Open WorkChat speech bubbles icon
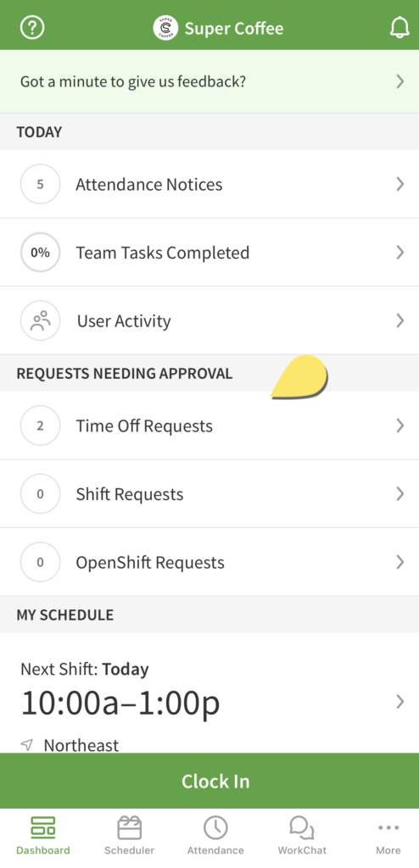Screen dimensions: 419x868 click(x=302, y=828)
